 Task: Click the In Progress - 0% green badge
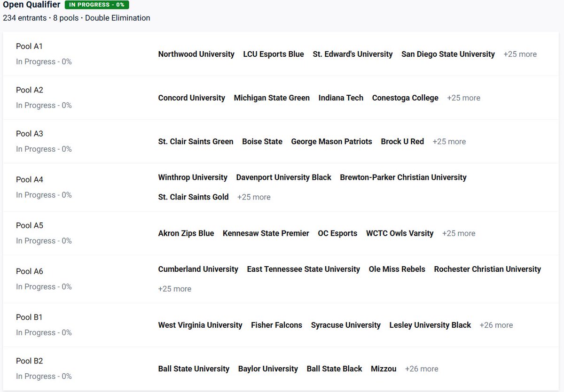tap(97, 5)
